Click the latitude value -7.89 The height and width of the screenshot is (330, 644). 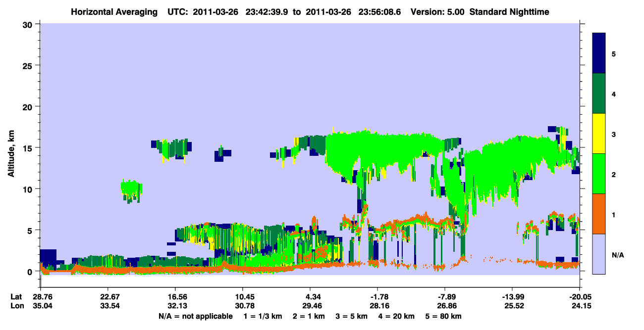tap(445, 297)
